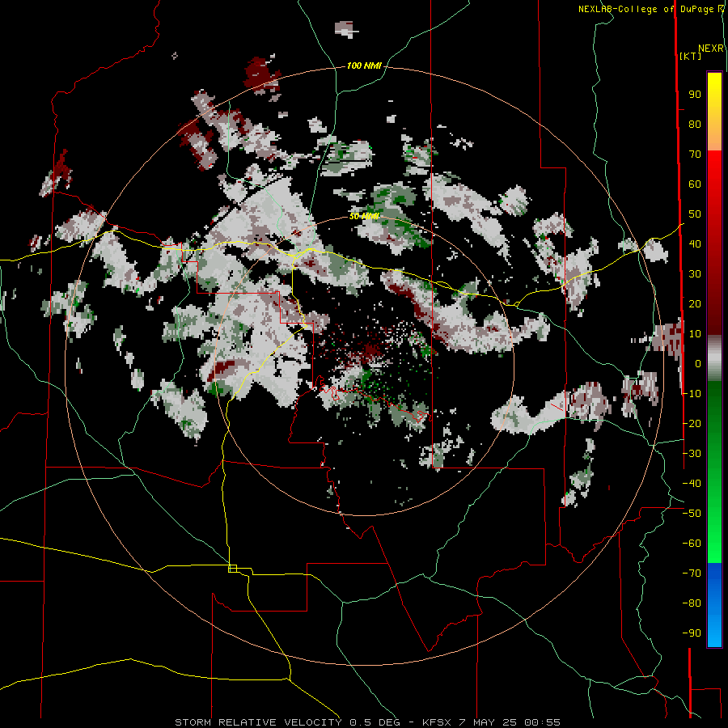The image size is (728, 728).
Task: Click the 20 value on velocity scale
Action: pyautogui.click(x=695, y=304)
